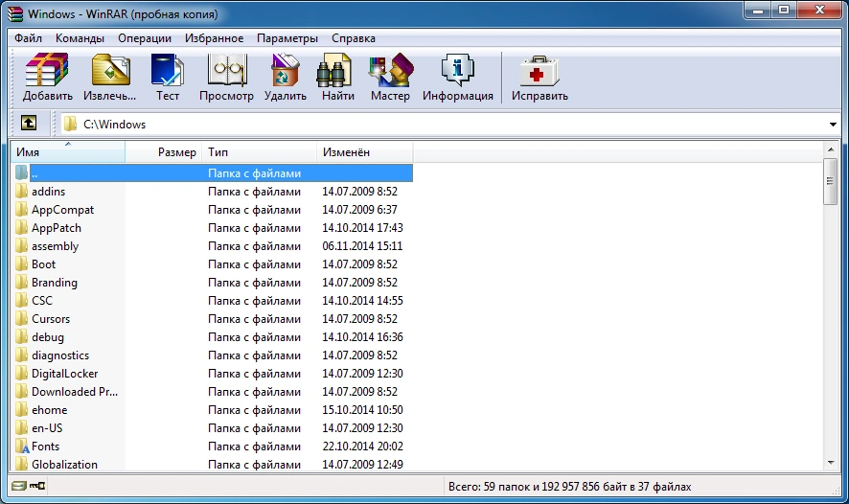Expand the address path dropdown arrow
The width and height of the screenshot is (849, 504).
click(833, 125)
